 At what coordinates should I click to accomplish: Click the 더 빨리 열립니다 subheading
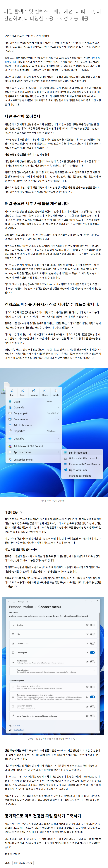coord(13,512)
